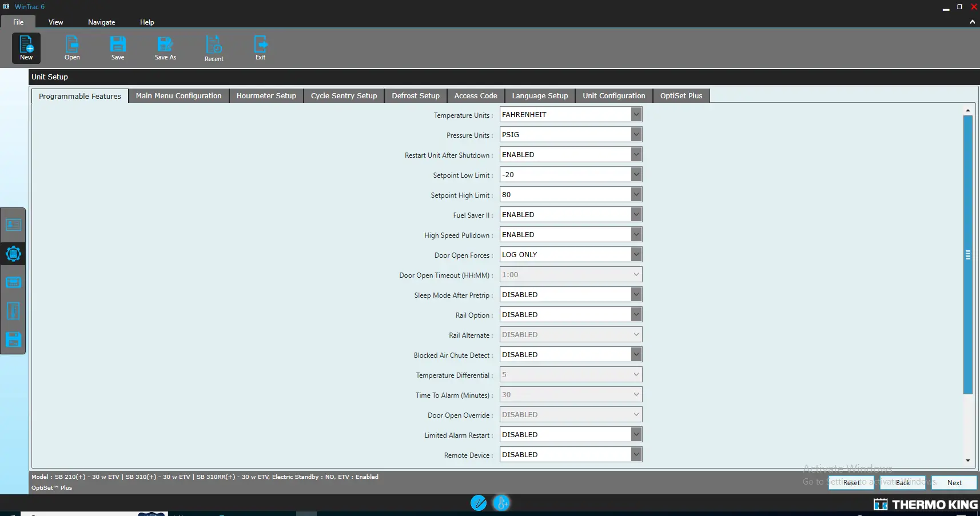Change Fuel Saver II to DISABLED
Image resolution: width=980 pixels, height=516 pixels.
coord(635,214)
